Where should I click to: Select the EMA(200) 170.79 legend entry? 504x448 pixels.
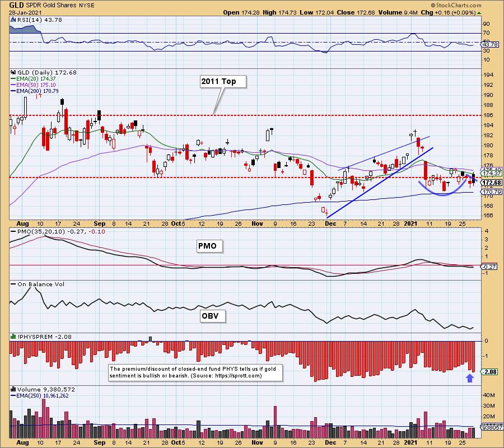34,91
